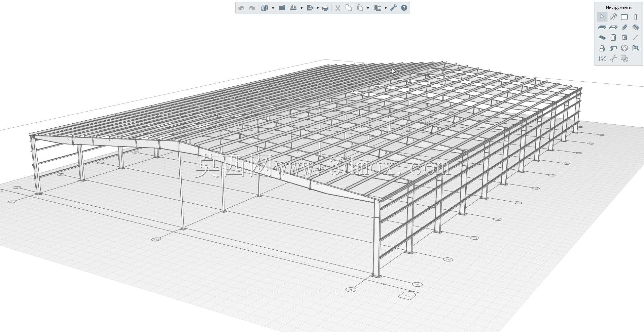Select the Isolated foundation tool

tap(602, 48)
